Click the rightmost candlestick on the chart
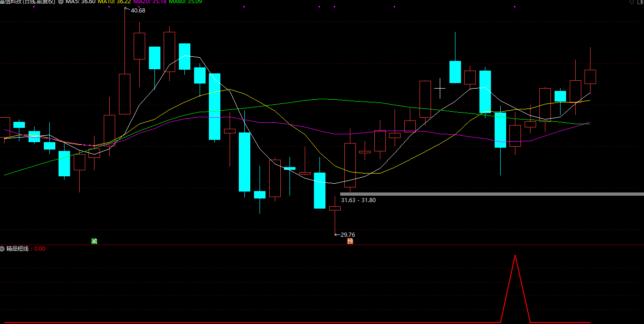 pyautogui.click(x=590, y=77)
